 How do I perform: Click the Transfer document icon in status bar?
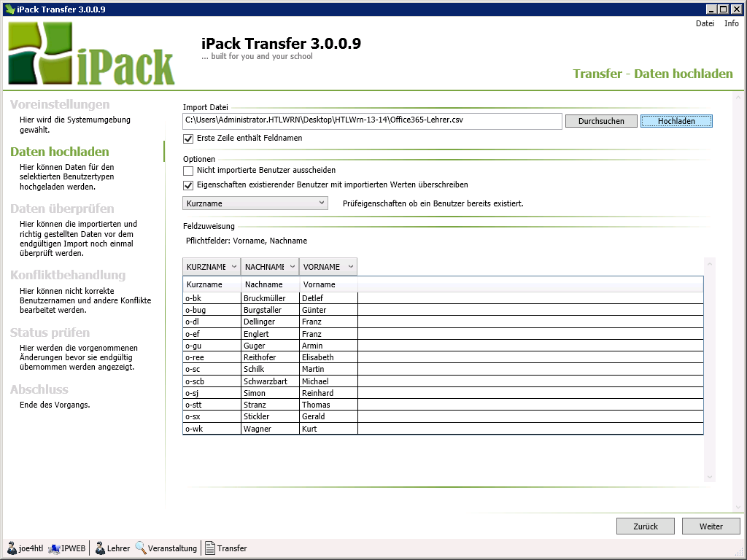click(210, 548)
